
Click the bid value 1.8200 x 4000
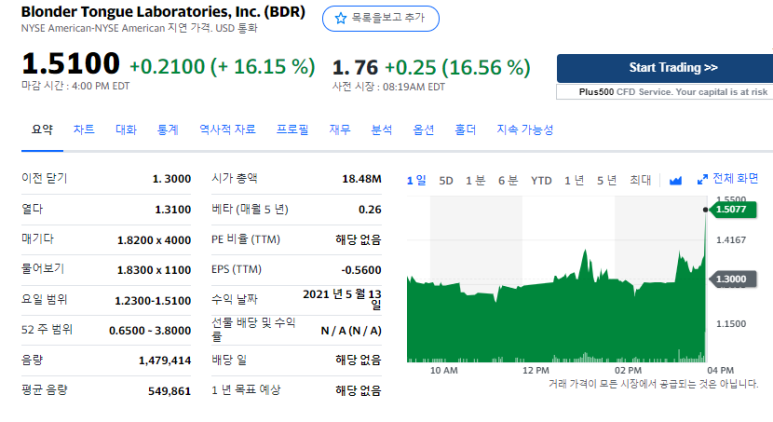tap(154, 240)
